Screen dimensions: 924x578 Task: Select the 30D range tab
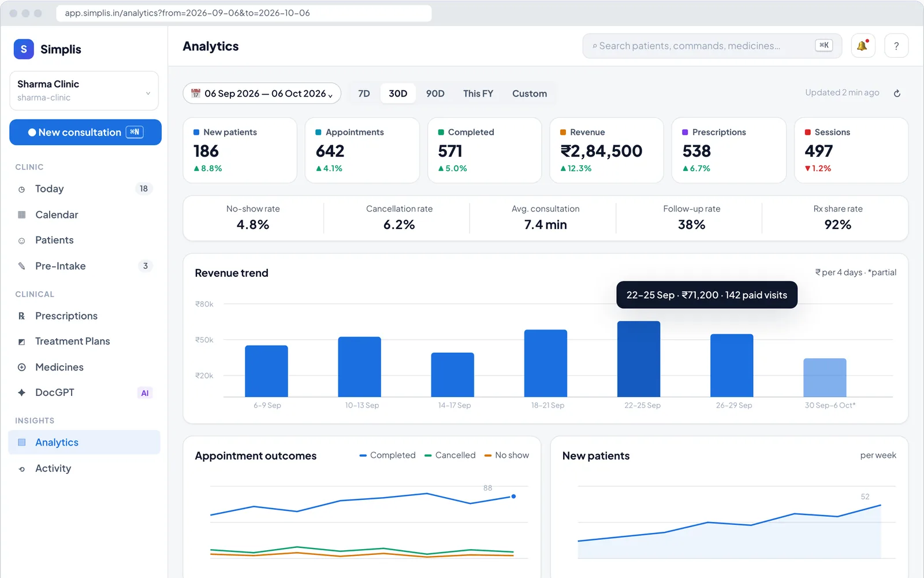click(398, 93)
